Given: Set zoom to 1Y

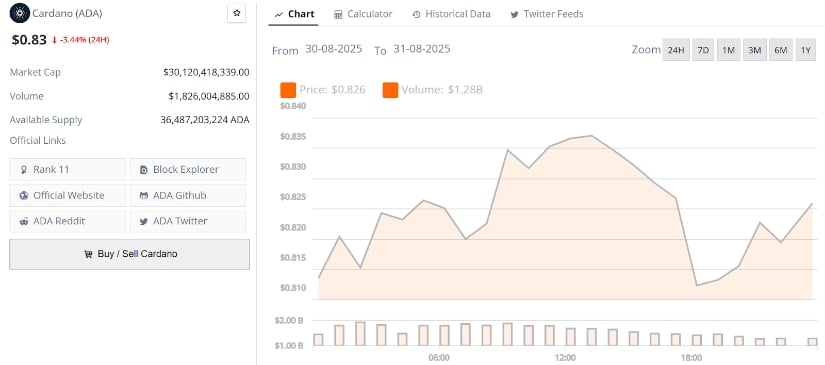Looking at the screenshot, I should (806, 50).
